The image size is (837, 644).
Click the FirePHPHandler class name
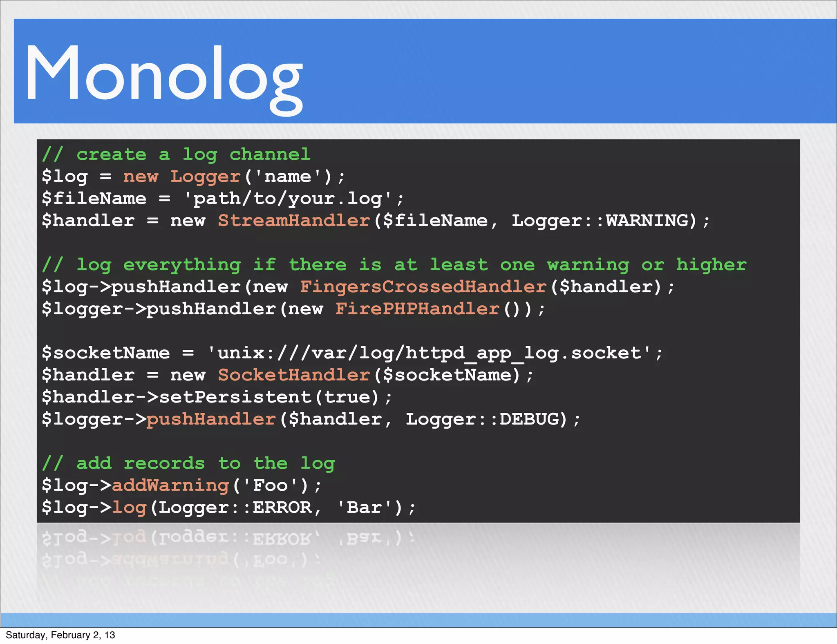(417, 309)
